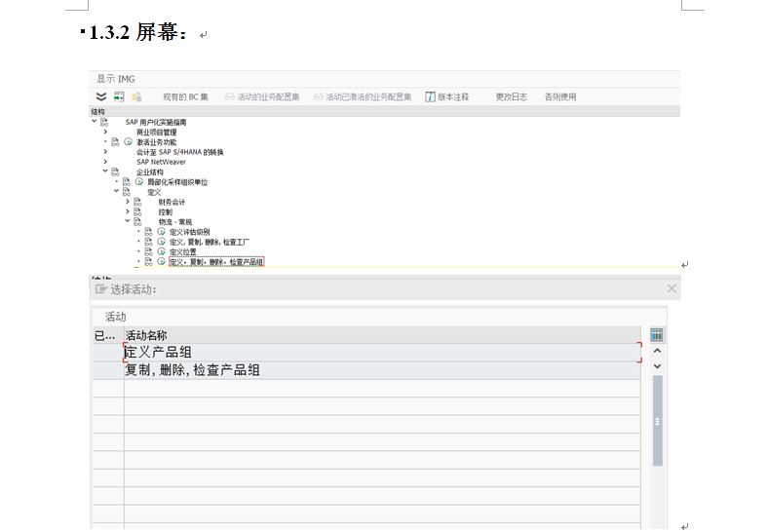Click the 选择活动 dialog title icon
768x532 pixels.
[x=101, y=289]
